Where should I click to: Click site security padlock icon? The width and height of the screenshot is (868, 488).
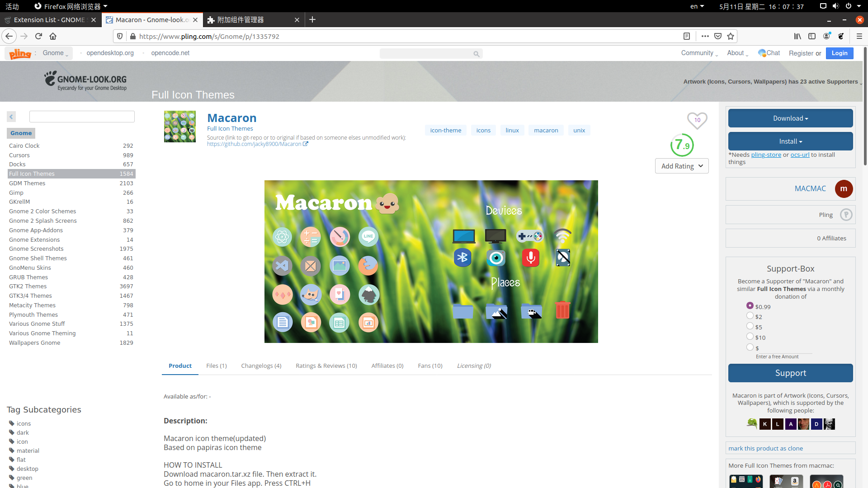click(x=132, y=36)
